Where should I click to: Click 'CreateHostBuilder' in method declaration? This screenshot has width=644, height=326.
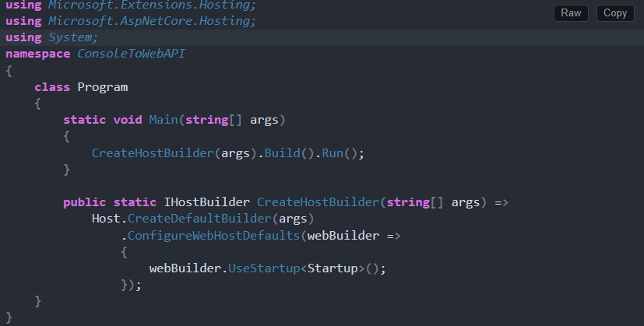(x=318, y=202)
